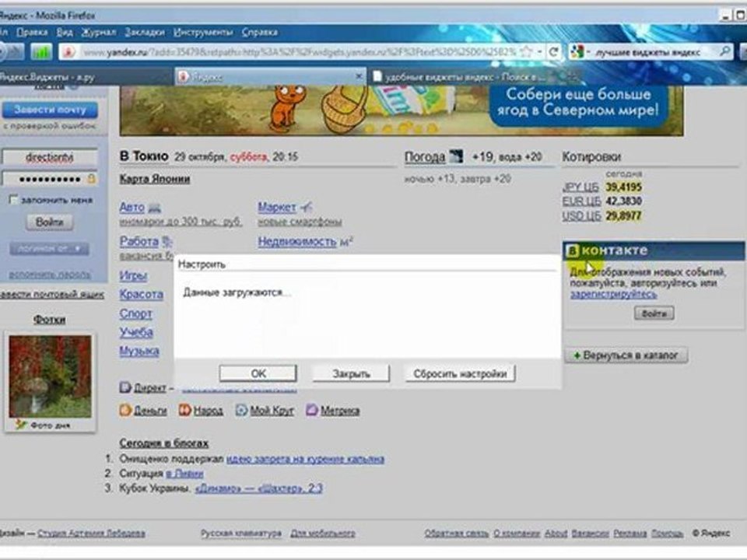Screen dimensions: 747x560
Task: Open the address bar history dropdown arrow
Action: [539, 51]
